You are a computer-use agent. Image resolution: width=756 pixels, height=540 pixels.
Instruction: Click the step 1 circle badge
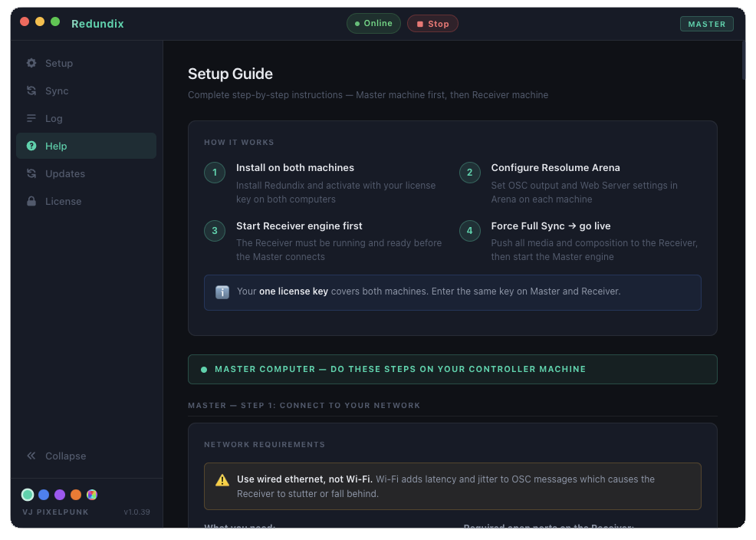[215, 173]
